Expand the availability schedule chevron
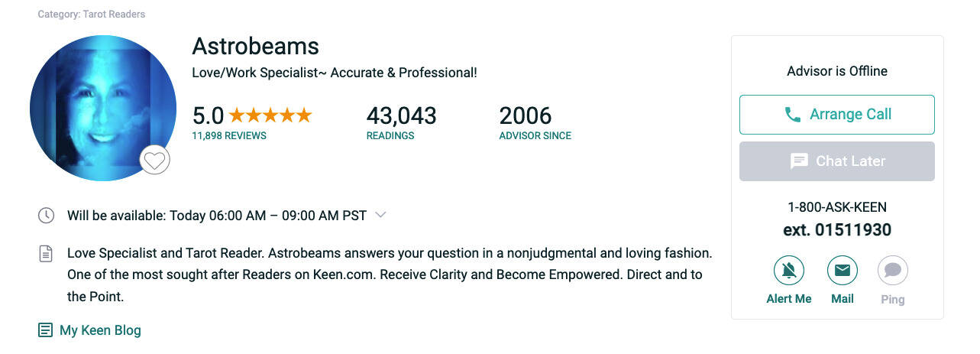The image size is (980, 354). (381, 215)
